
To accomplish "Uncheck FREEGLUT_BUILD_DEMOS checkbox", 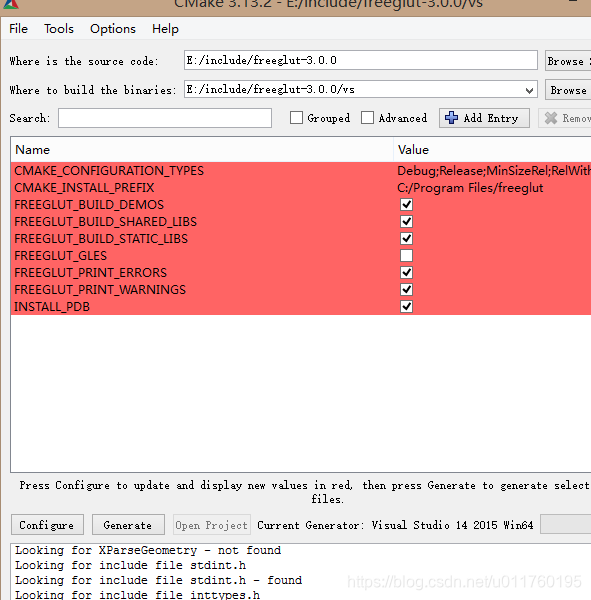I will click(406, 204).
